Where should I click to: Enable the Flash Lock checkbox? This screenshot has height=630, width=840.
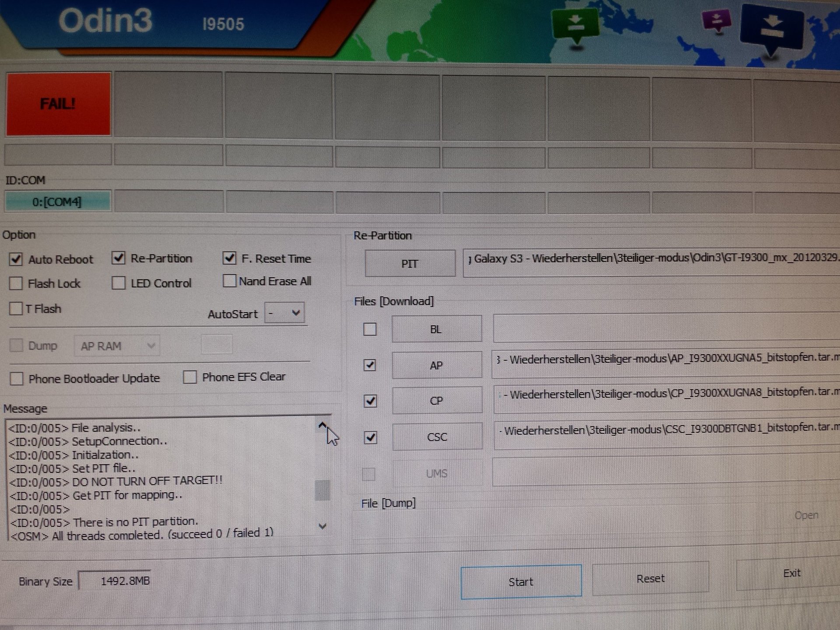coord(16,283)
